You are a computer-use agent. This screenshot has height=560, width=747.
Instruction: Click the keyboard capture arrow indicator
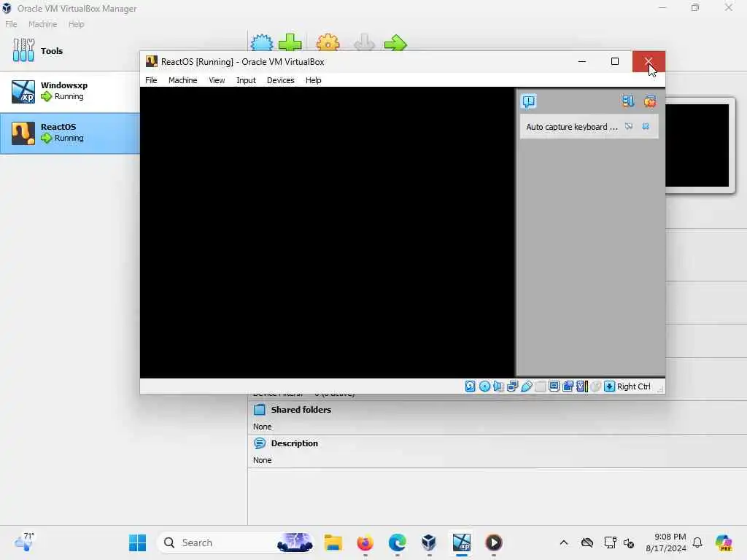(609, 386)
